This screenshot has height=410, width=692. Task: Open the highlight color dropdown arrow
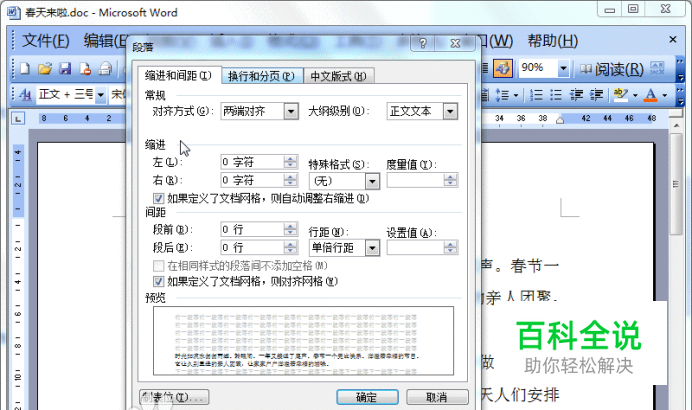click(635, 95)
